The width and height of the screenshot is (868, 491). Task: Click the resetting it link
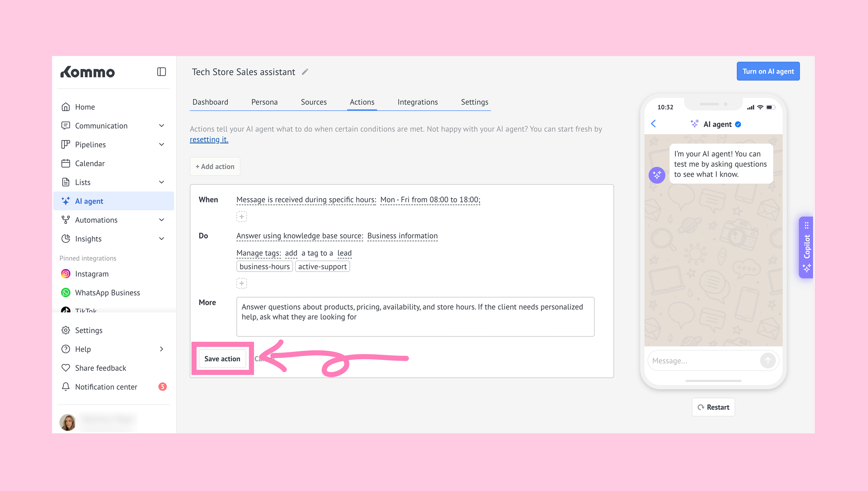click(209, 140)
